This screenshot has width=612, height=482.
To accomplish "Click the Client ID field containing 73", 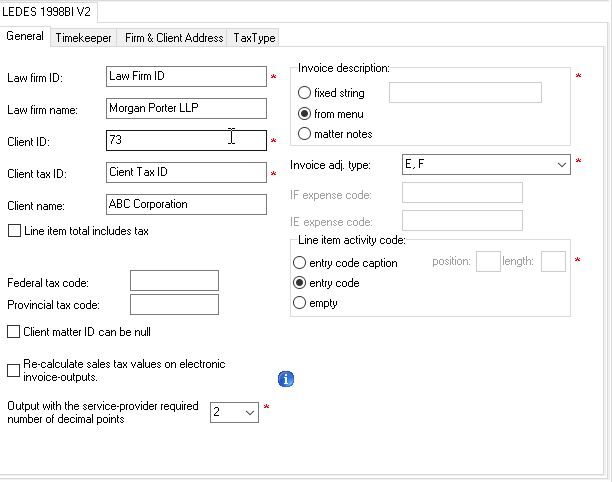I will (186, 141).
